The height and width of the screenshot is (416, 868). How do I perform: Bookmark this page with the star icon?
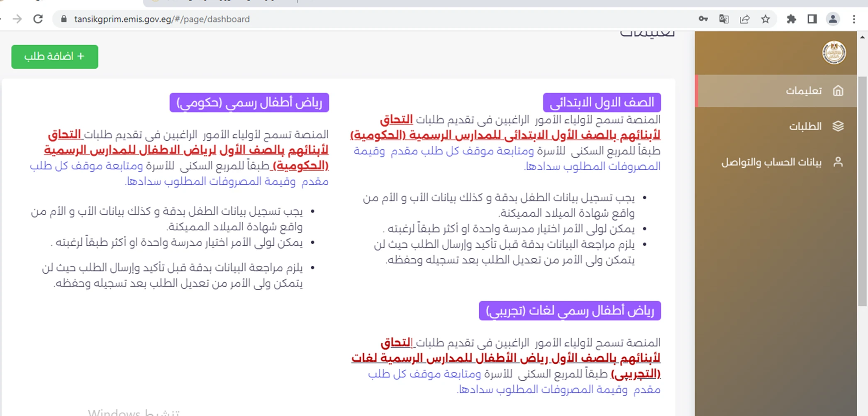pyautogui.click(x=766, y=19)
